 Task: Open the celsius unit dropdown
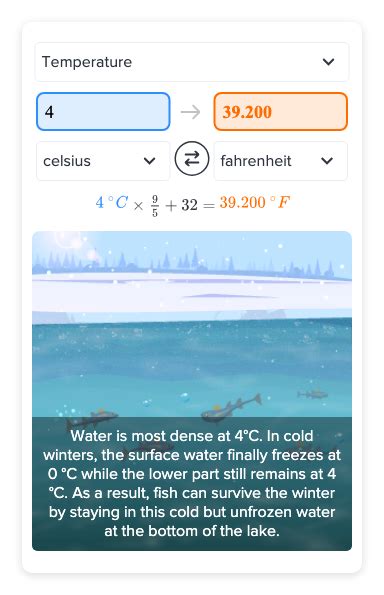tap(103, 161)
